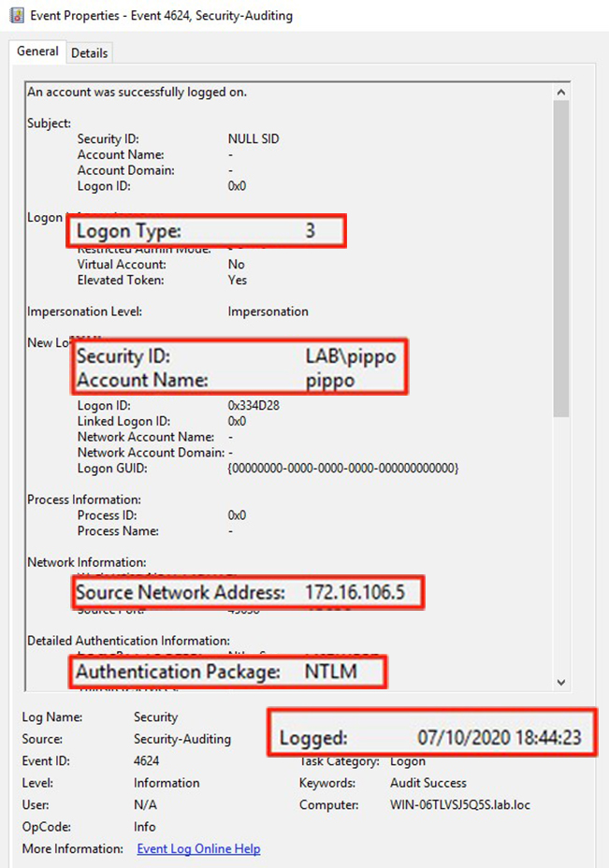Click the Event Properties title bar icon
This screenshot has width=609, height=868.
click(16, 16)
